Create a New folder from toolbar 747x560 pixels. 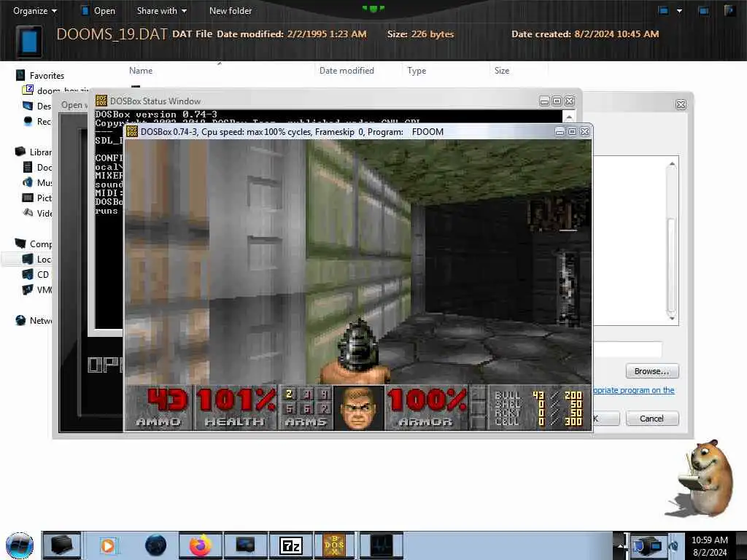pyautogui.click(x=230, y=10)
